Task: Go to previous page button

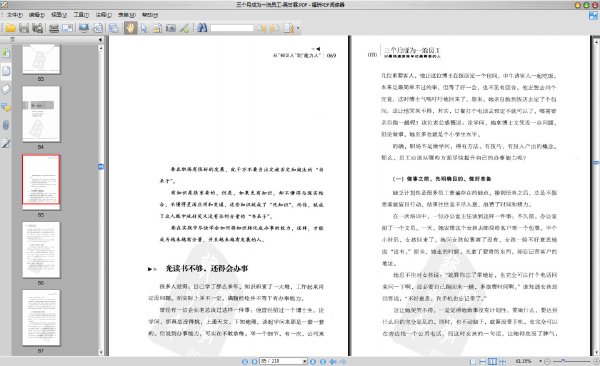Action: tap(254, 361)
